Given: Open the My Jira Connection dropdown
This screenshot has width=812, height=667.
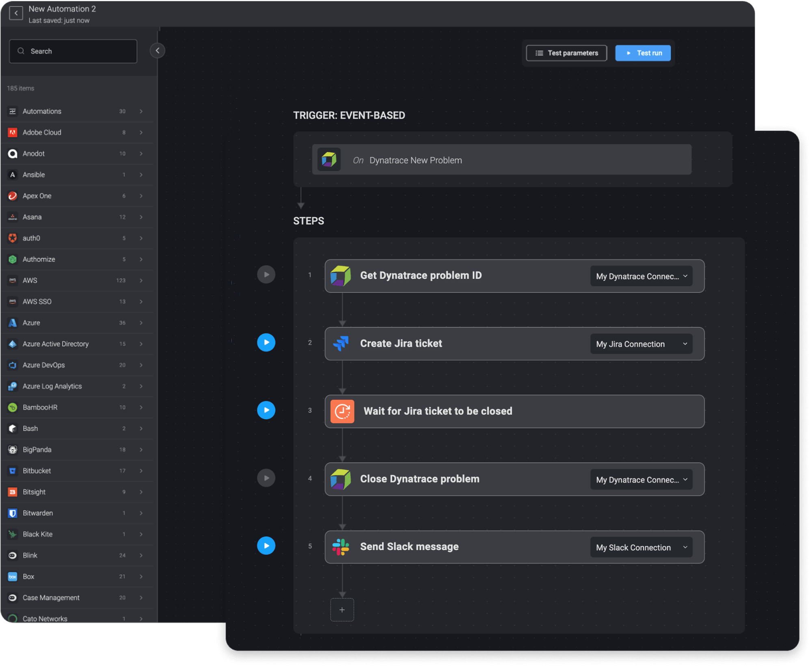Looking at the screenshot, I should pyautogui.click(x=641, y=344).
